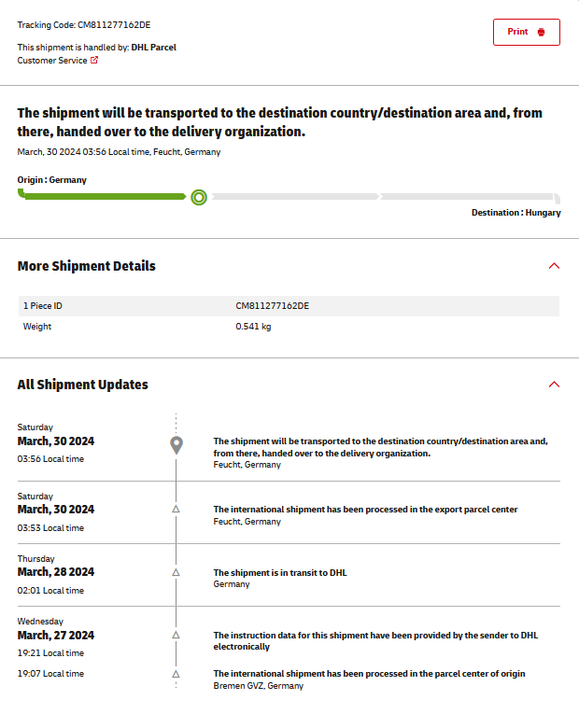Collapse the More Shipment Details section
579x728 pixels.
(554, 266)
